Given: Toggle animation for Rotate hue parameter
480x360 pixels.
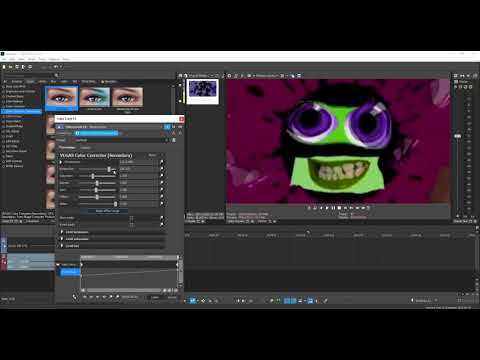Looking at the screenshot, I should (x=162, y=169).
